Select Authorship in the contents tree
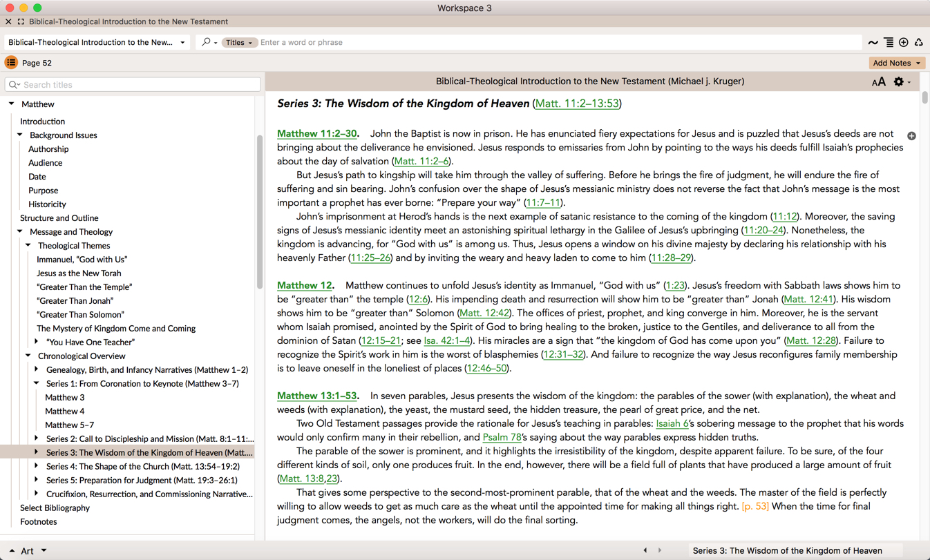The width and height of the screenshot is (930, 560). 48,149
